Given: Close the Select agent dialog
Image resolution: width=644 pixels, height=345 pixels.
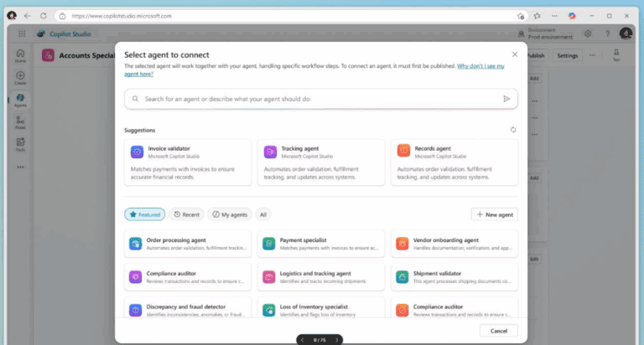Looking at the screenshot, I should point(515,54).
